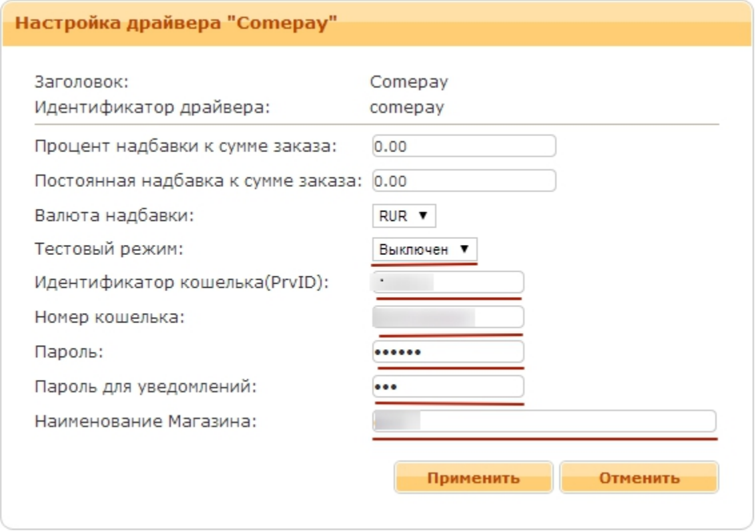756x532 pixels.
Task: Click the 'Пароль для уведомлений:' label
Action: pyautogui.click(x=145, y=386)
